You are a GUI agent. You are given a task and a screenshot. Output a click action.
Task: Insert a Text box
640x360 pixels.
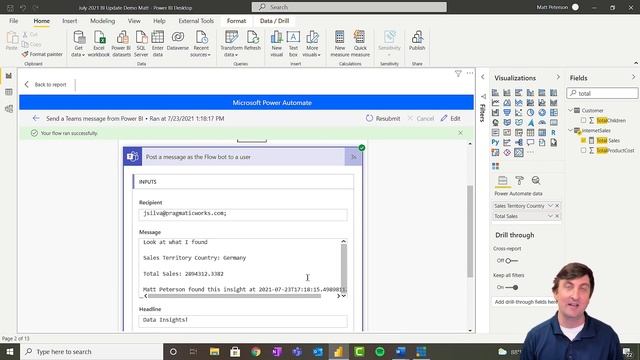click(x=293, y=44)
